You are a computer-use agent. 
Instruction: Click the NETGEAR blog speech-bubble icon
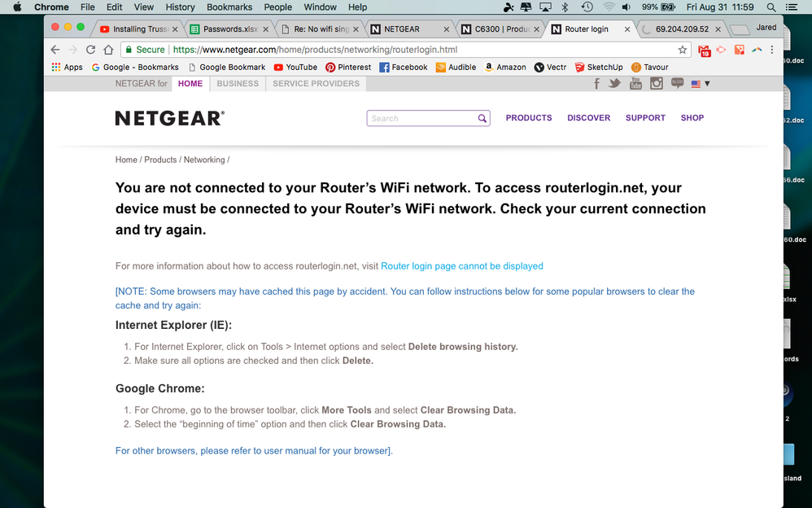pos(677,83)
